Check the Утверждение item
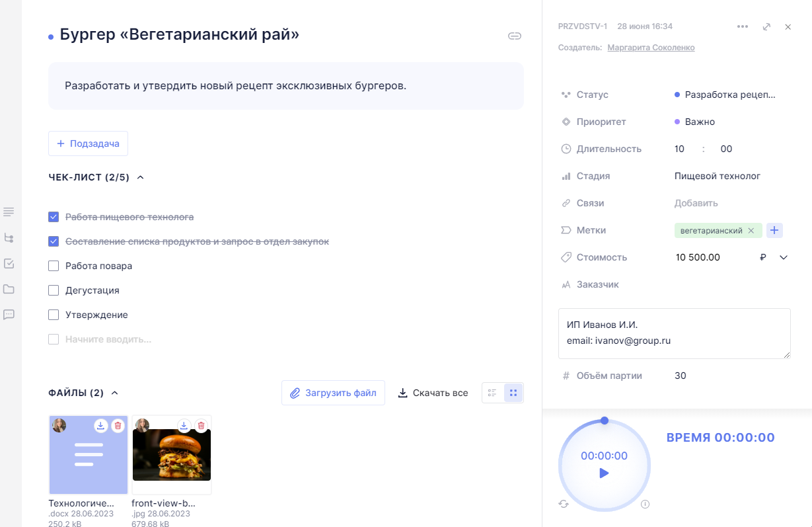 pos(54,315)
